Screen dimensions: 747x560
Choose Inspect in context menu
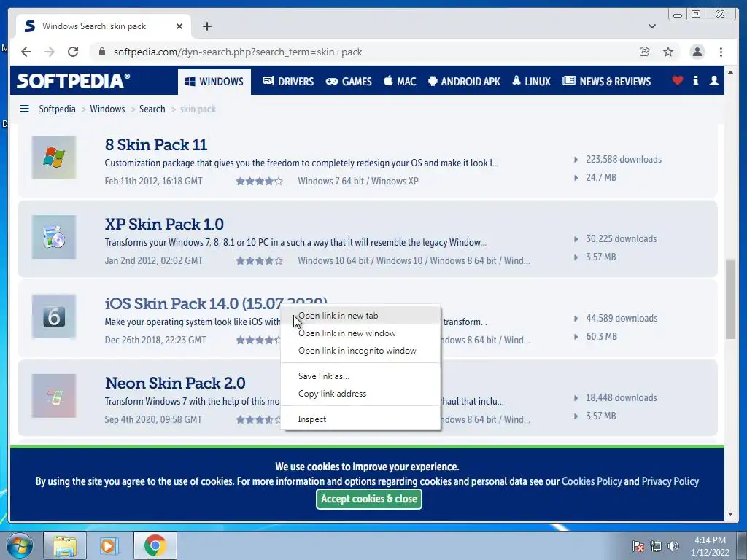[360, 419]
